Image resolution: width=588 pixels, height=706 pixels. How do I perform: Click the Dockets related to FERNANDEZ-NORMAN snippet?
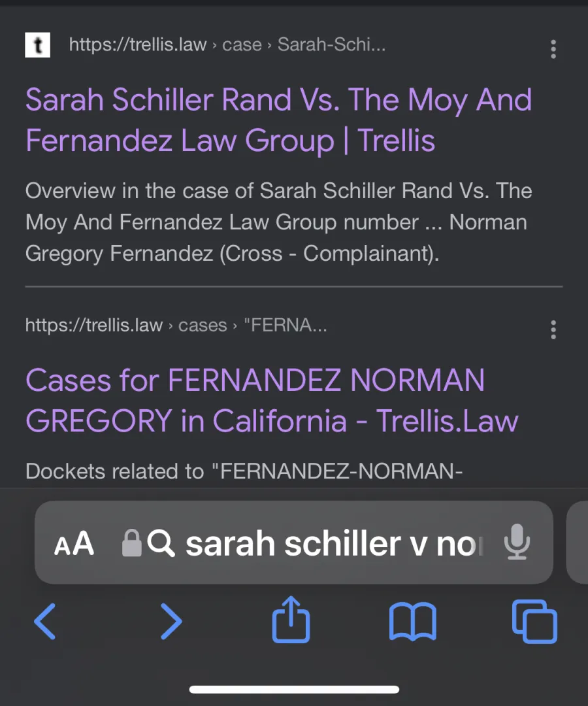244,471
